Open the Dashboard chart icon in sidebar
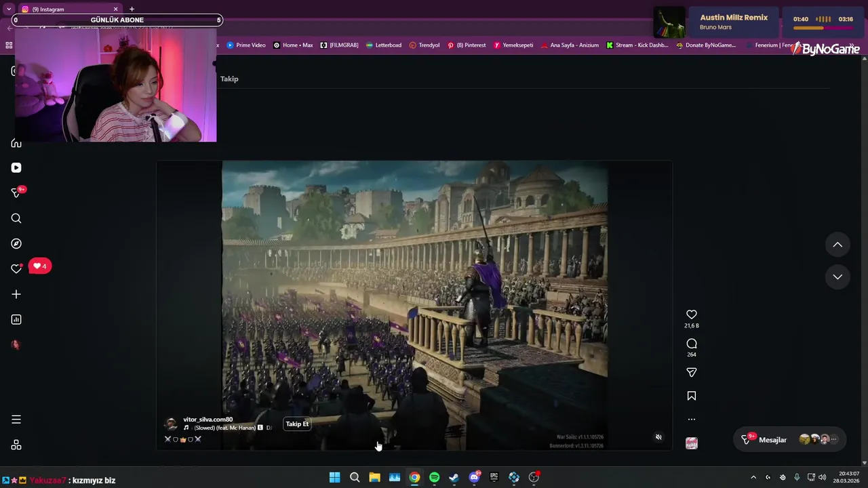 [x=16, y=319]
